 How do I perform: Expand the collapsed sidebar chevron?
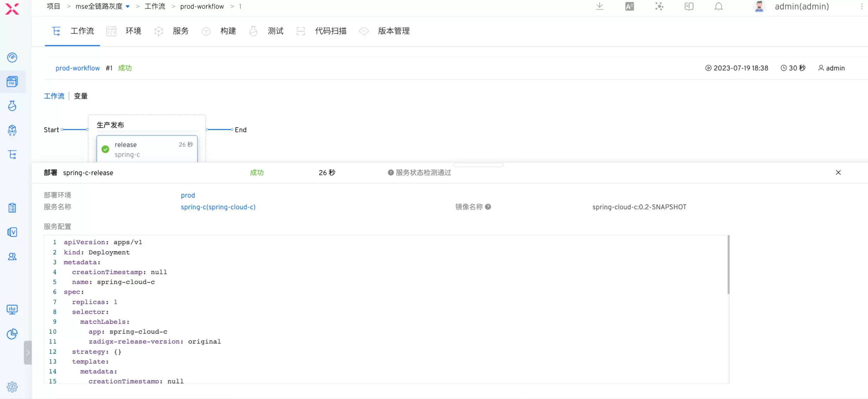[28, 352]
